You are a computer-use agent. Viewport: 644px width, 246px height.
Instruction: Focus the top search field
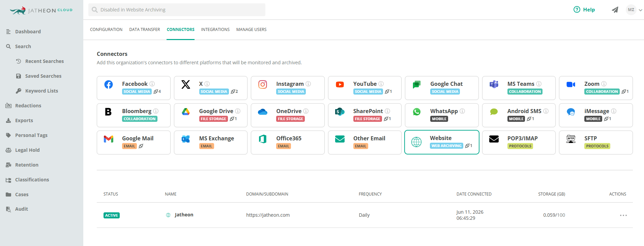(177, 10)
